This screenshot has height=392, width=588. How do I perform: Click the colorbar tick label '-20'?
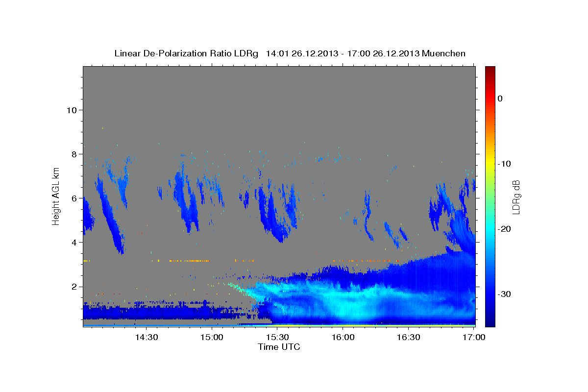click(504, 229)
